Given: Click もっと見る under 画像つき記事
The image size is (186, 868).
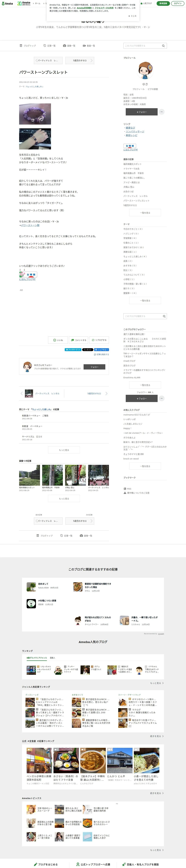Looking at the screenshot, I should (64, 499).
